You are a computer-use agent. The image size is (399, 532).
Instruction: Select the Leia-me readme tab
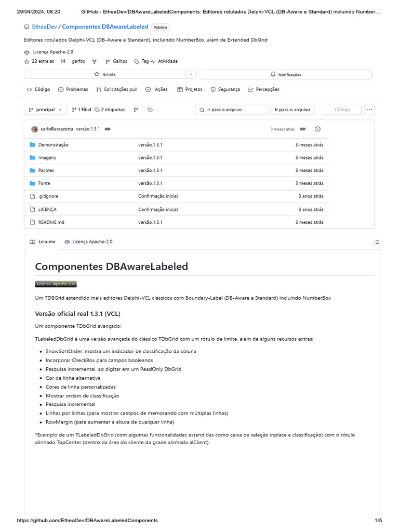click(43, 242)
